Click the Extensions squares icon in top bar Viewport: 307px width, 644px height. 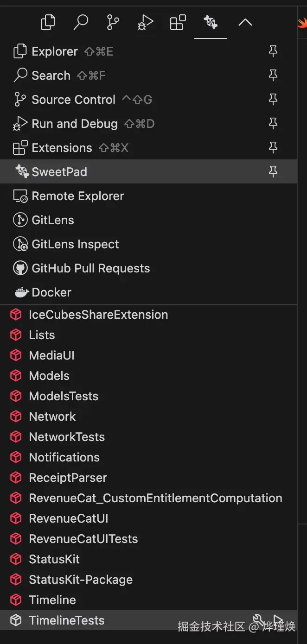[x=178, y=22]
